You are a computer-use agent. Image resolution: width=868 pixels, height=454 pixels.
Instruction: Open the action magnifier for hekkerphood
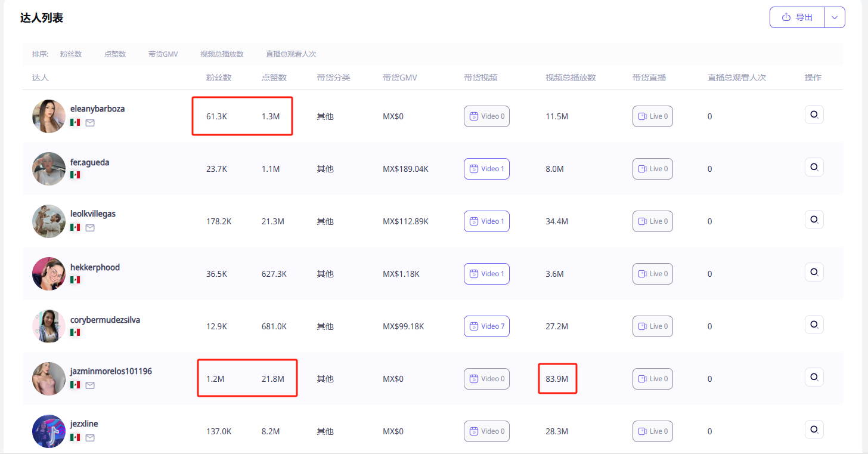coord(814,272)
